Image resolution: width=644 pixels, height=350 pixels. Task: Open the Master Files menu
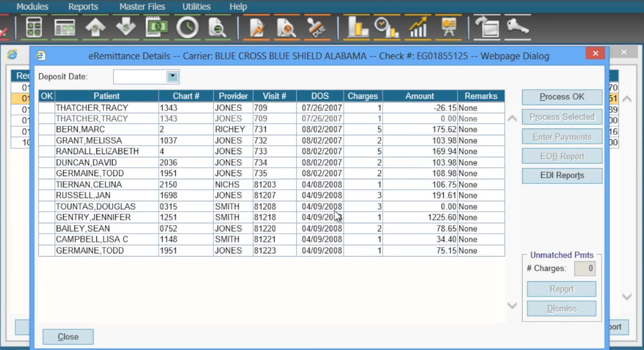pos(142,7)
